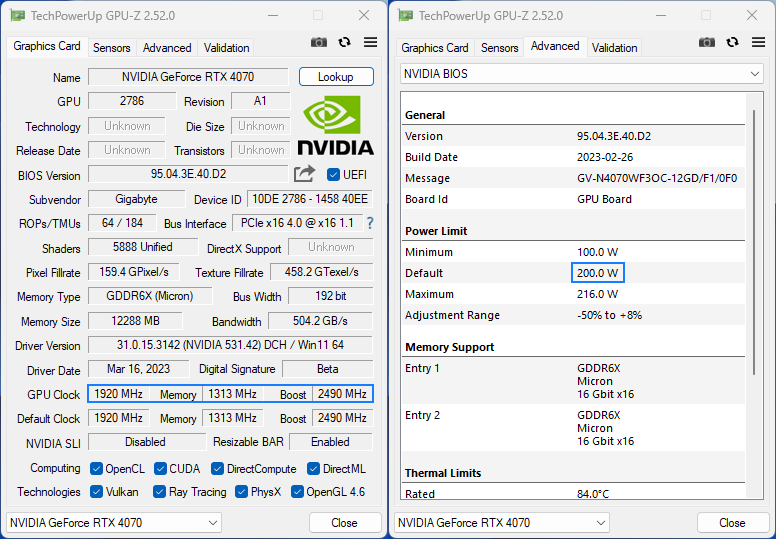Open the hamburger menu in right GPU-Z window
Viewport: 776px width, 539px height.
759,43
